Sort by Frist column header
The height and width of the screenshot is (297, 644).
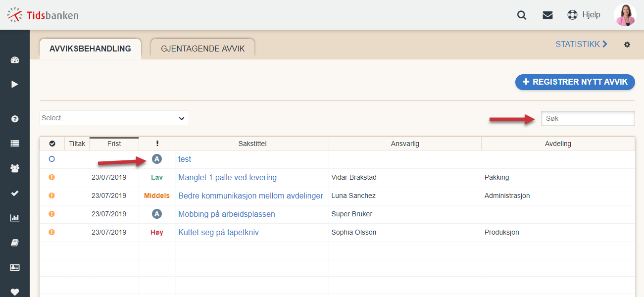coord(114,144)
